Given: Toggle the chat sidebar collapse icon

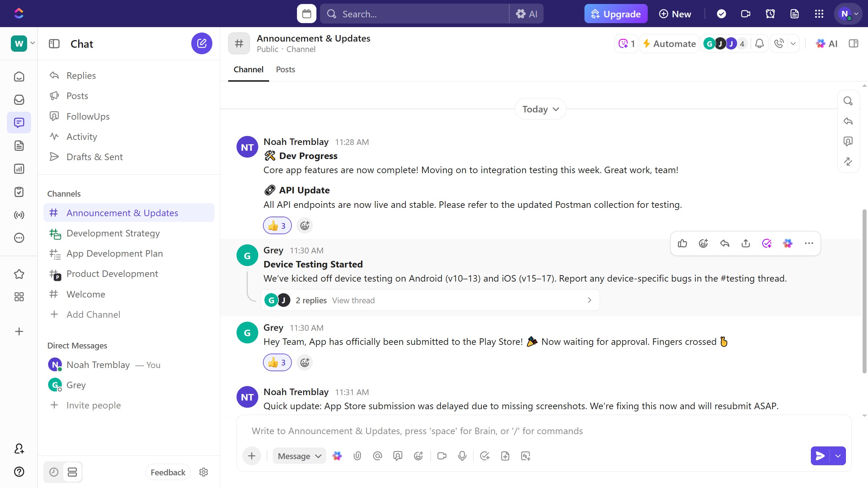Looking at the screenshot, I should pyautogui.click(x=54, y=44).
